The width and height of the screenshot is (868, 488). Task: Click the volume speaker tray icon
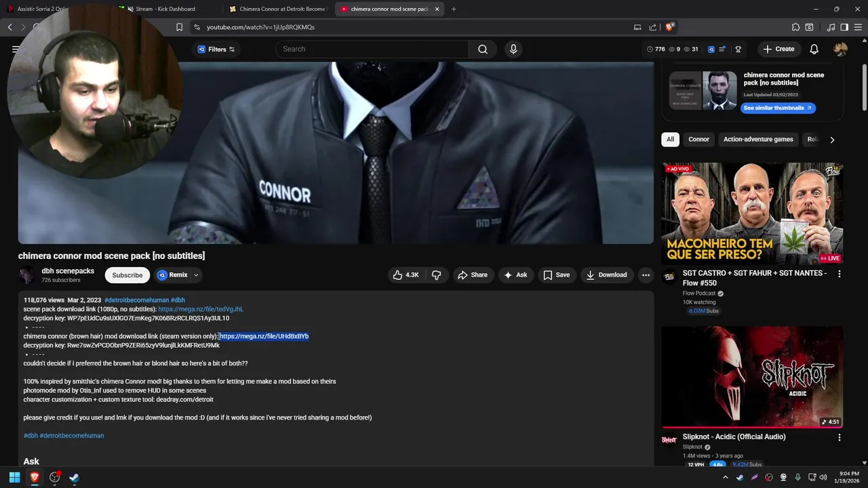[823, 477]
